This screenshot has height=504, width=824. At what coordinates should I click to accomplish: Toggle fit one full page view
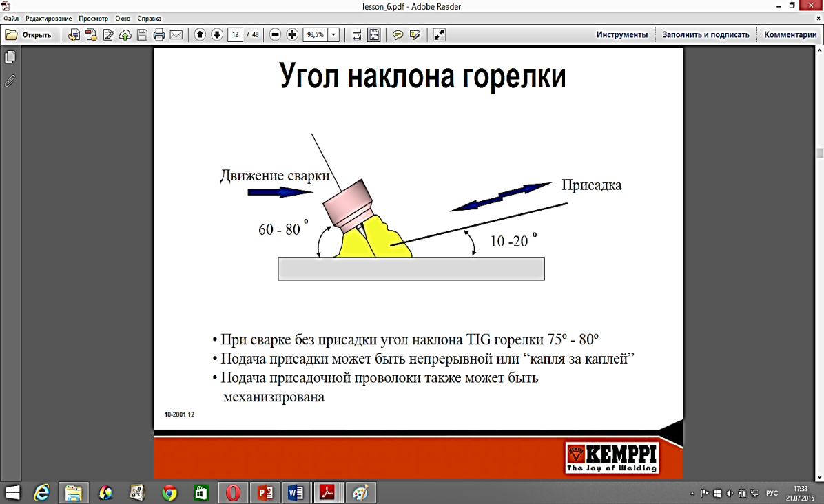point(373,34)
